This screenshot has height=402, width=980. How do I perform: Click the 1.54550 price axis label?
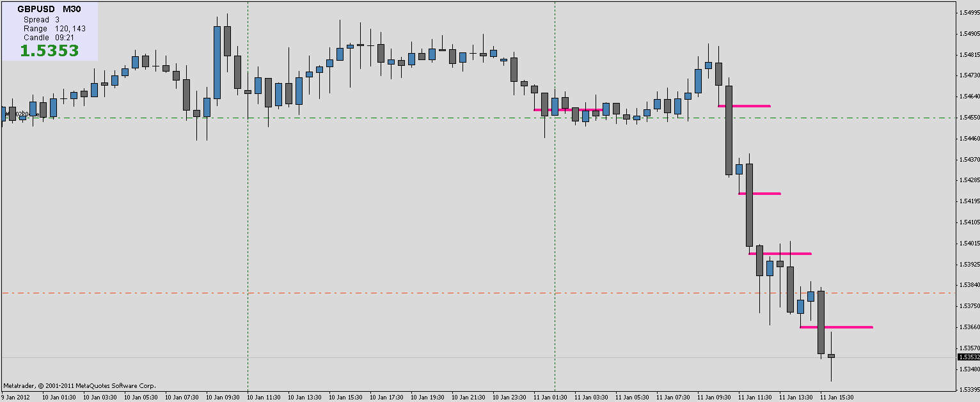click(x=968, y=118)
